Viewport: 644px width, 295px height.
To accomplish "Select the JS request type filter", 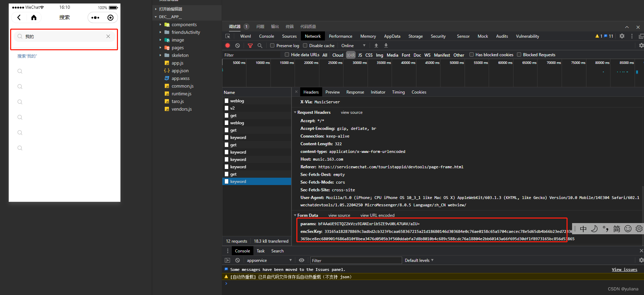I will (360, 55).
